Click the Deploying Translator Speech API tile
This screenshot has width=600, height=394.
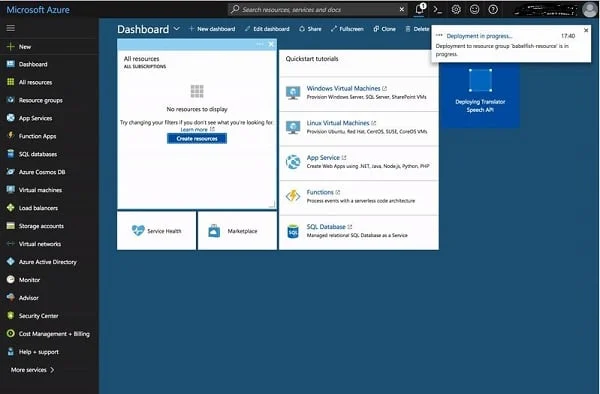click(x=480, y=96)
